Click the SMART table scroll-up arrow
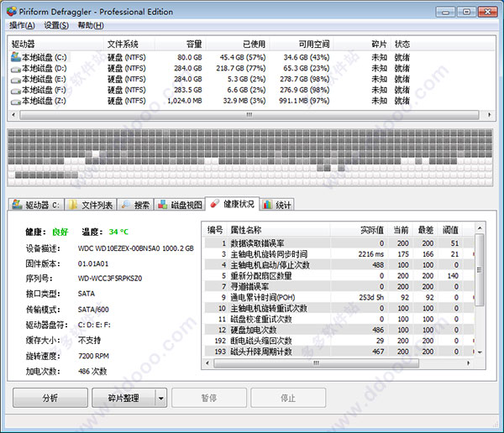Screen dimensions: 504x433 coord(480,227)
